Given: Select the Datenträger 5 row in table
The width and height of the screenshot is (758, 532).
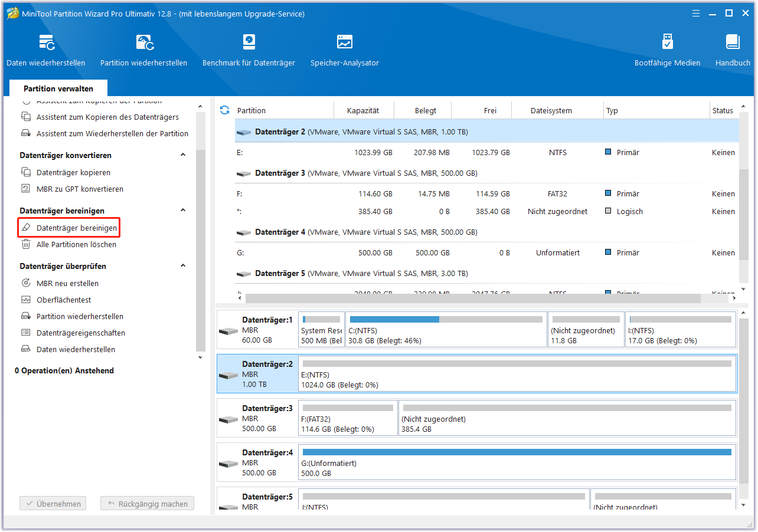Looking at the screenshot, I should pyautogui.click(x=486, y=274).
